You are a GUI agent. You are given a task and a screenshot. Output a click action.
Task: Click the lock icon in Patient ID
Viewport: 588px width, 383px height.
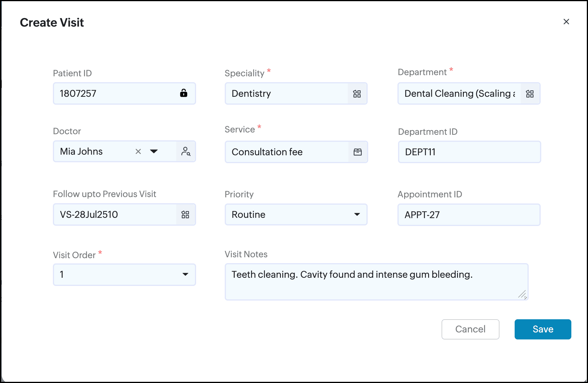184,93
